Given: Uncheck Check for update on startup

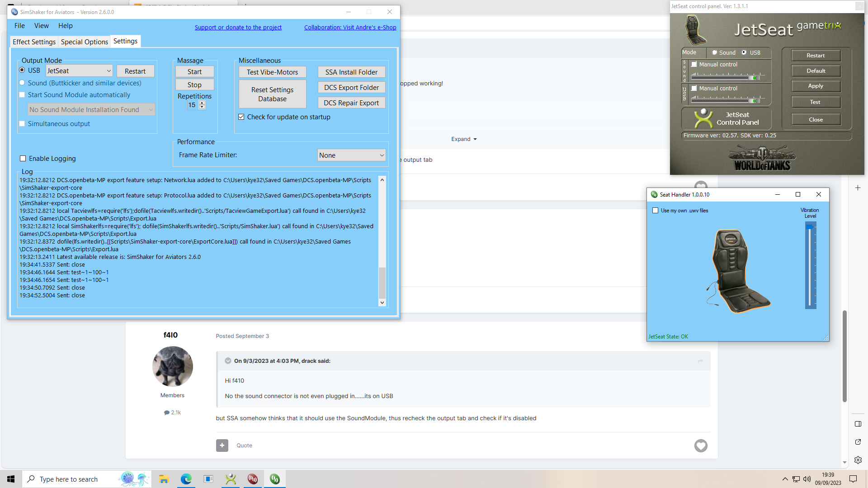Looking at the screenshot, I should 241,117.
